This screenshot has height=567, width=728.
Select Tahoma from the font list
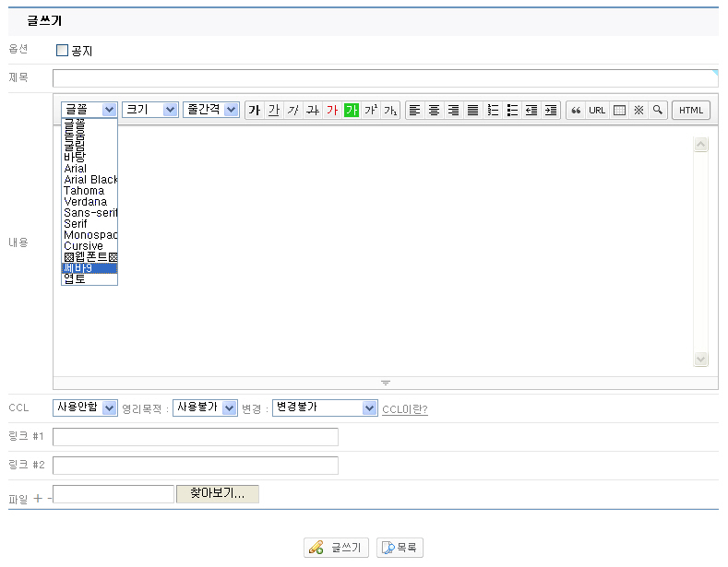(x=84, y=191)
